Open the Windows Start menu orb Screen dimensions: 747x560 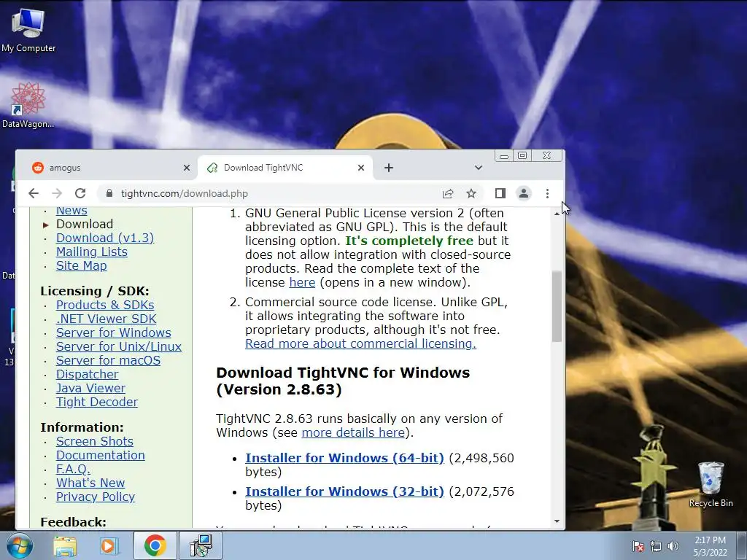click(x=20, y=545)
